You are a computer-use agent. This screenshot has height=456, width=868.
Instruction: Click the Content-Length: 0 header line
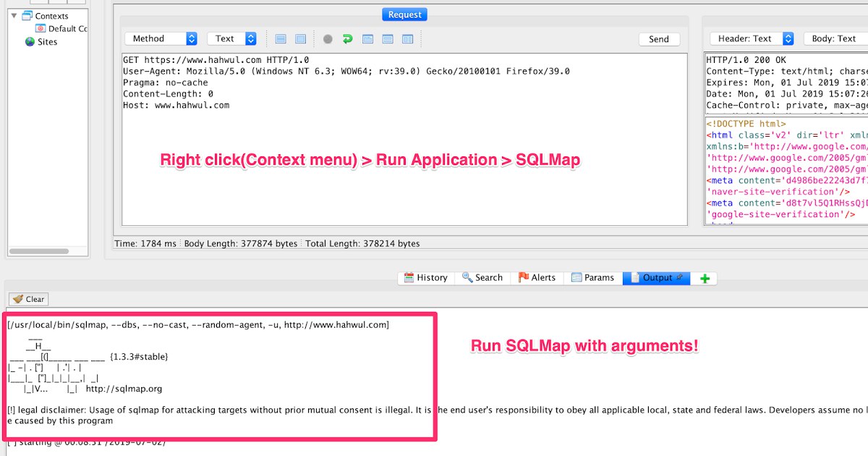(x=168, y=94)
